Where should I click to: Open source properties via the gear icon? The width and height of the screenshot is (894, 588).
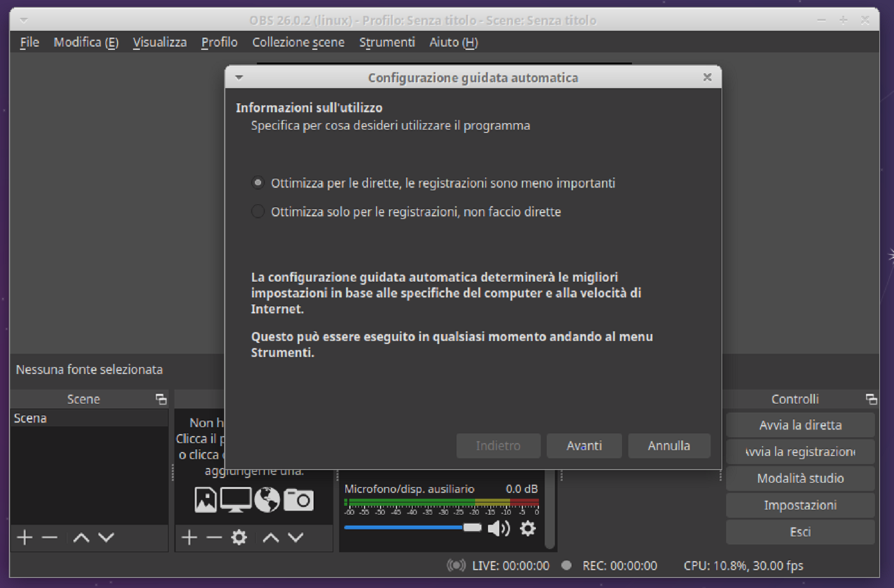pyautogui.click(x=238, y=537)
